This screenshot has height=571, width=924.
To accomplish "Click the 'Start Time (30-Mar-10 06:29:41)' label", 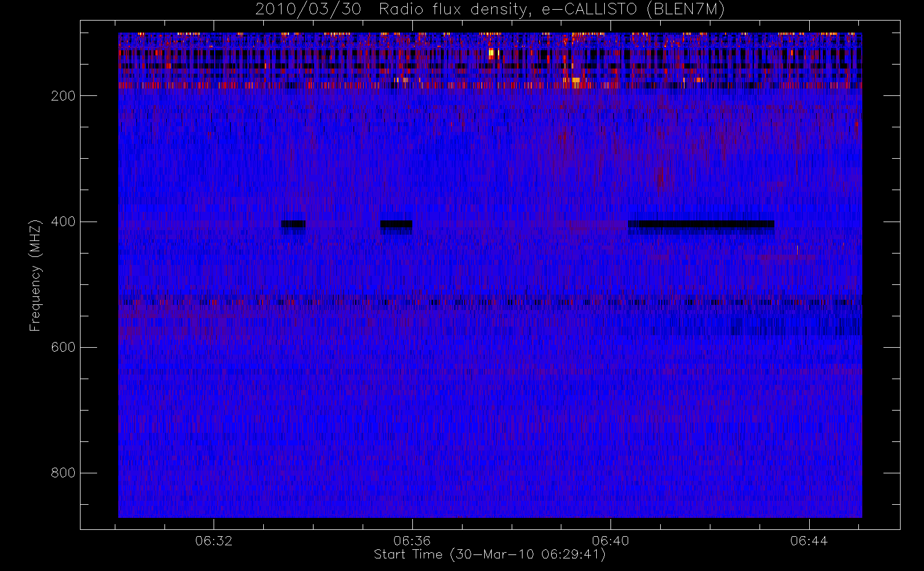I will coord(489,555).
